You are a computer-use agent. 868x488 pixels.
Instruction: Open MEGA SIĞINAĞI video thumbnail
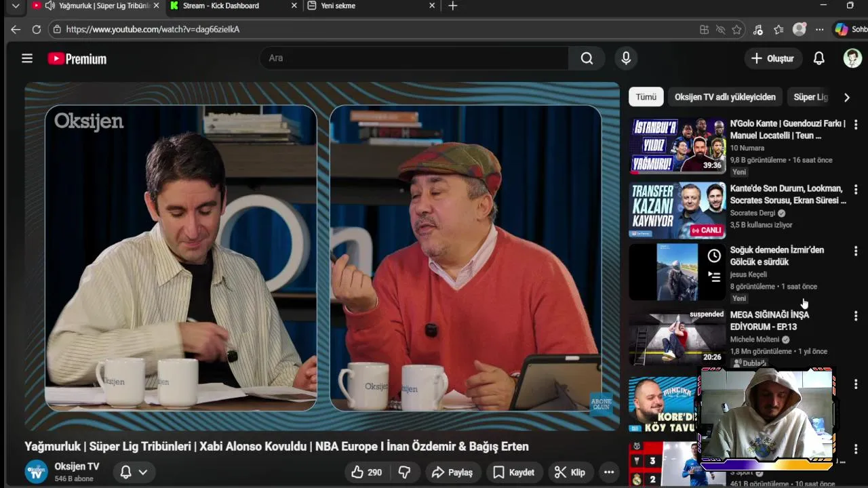click(x=677, y=337)
